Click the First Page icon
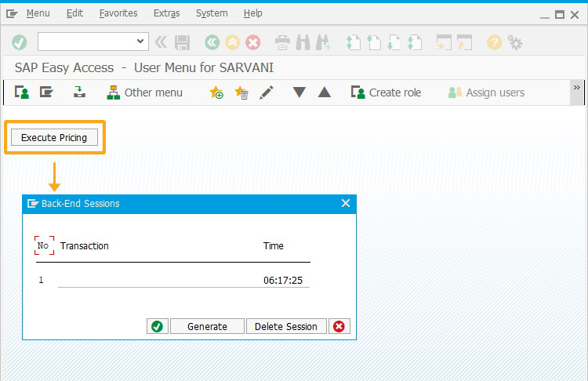 pos(353,42)
